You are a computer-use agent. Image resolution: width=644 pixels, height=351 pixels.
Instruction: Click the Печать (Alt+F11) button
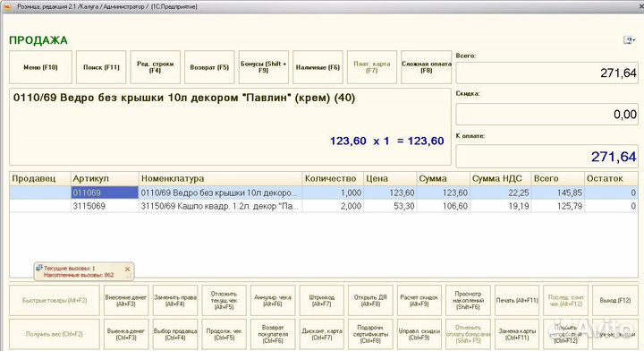click(x=517, y=301)
